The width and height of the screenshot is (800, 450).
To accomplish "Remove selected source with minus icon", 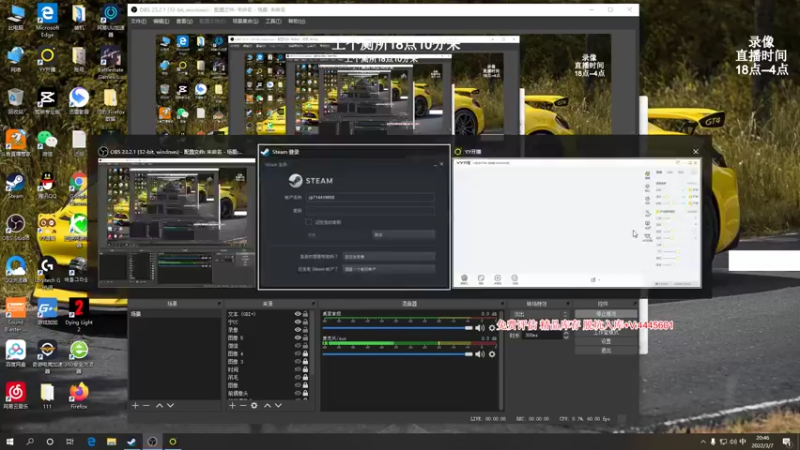I will coord(243,405).
